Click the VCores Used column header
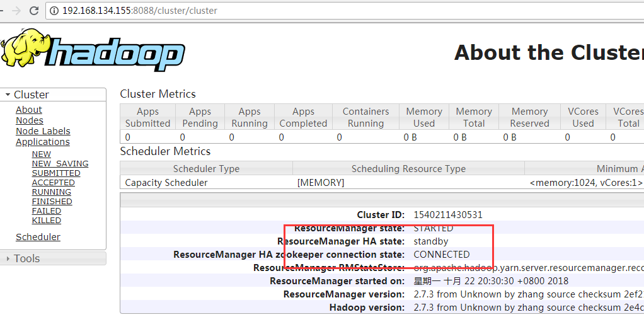This screenshot has width=644, height=317. click(584, 117)
